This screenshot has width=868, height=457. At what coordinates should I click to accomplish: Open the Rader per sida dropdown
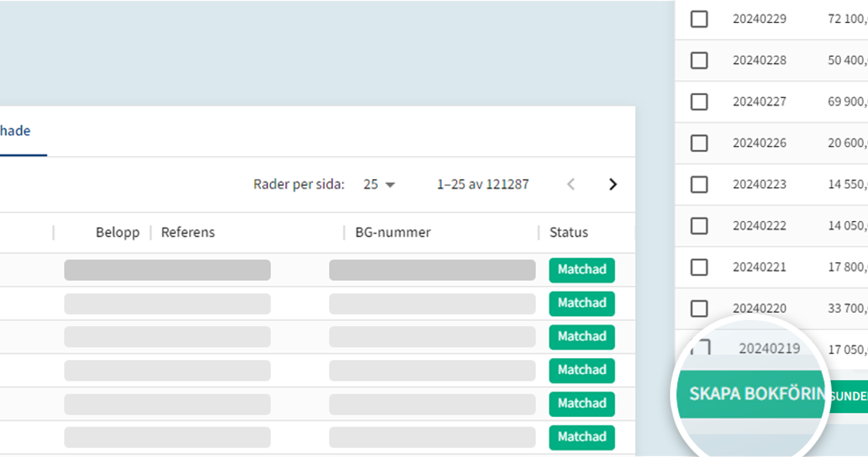pos(379,184)
